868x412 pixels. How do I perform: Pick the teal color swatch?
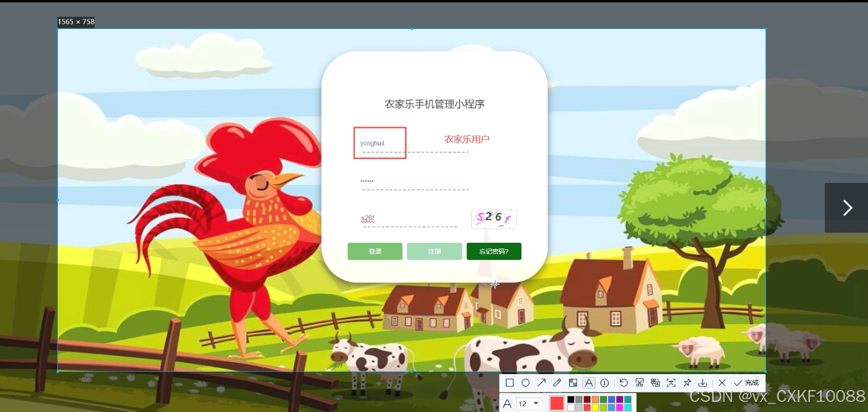pyautogui.click(x=628, y=400)
